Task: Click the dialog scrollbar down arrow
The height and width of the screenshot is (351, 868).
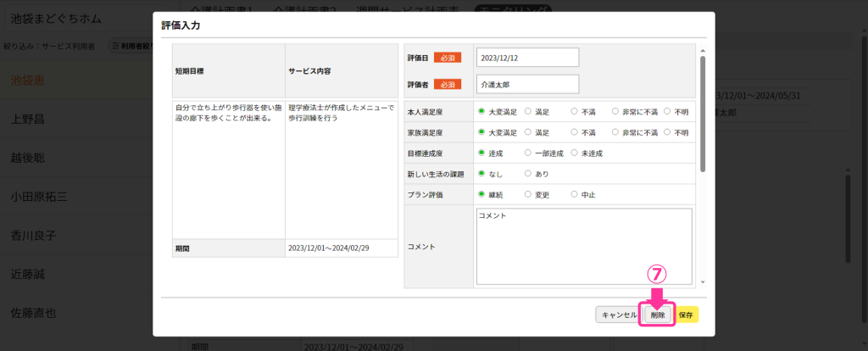Action: coord(702,281)
